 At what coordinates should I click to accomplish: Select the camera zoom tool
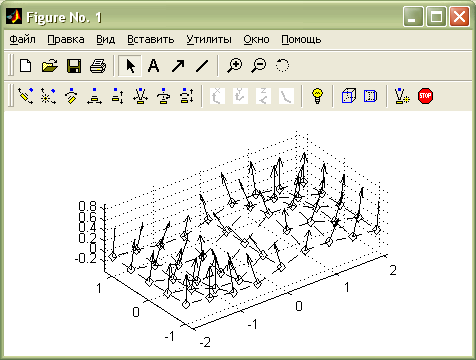[x=140, y=96]
